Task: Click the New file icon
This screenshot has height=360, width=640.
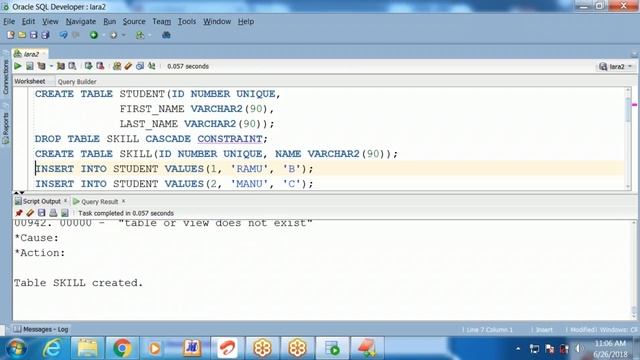Action: click(11, 35)
